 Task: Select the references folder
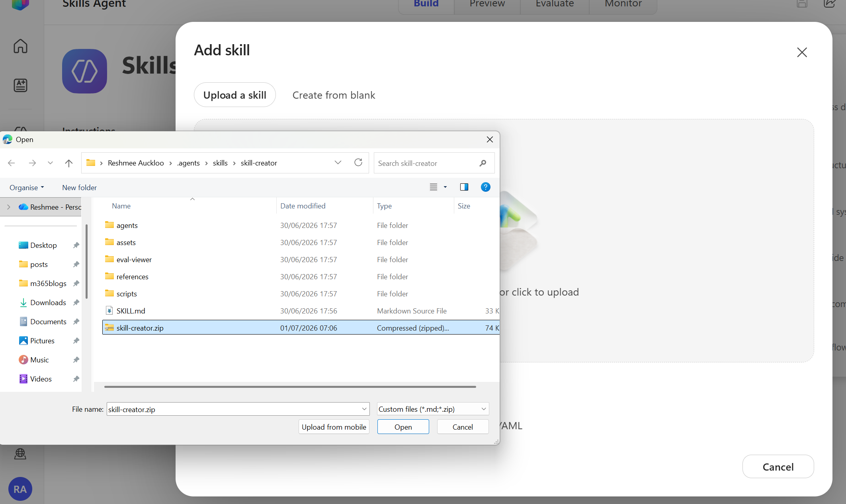pyautogui.click(x=301, y=276)
